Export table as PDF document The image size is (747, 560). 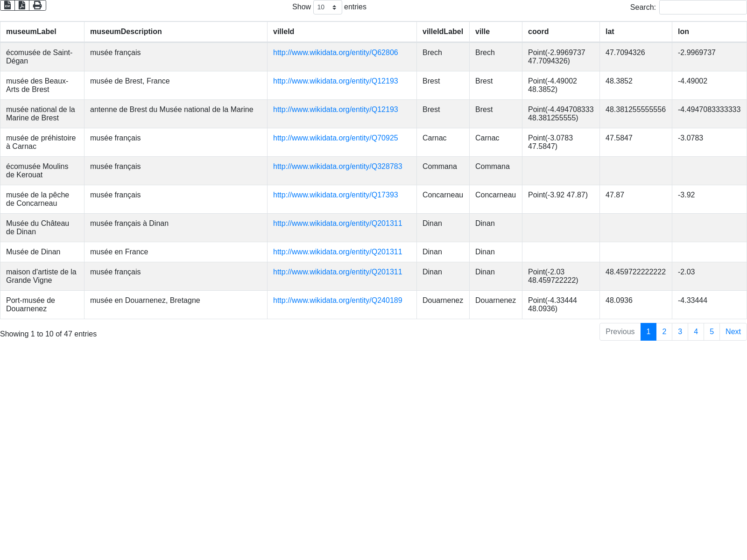[x=22, y=5]
